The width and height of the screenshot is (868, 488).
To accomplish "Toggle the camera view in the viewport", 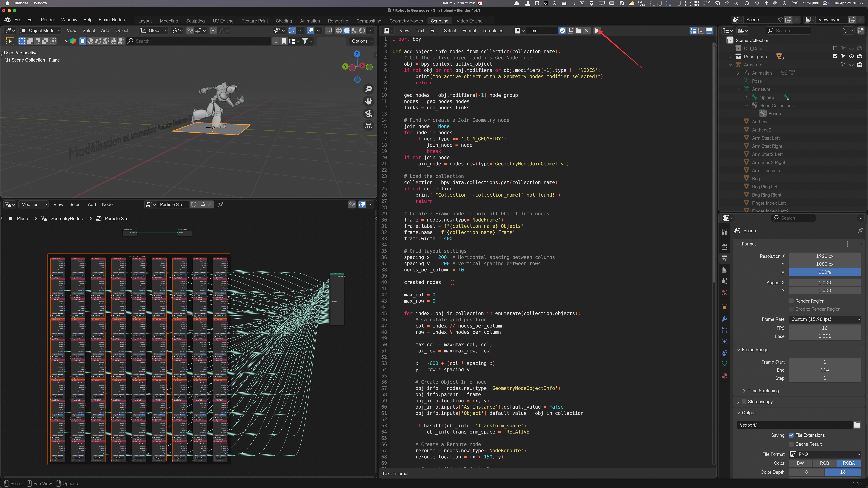I will click(369, 113).
